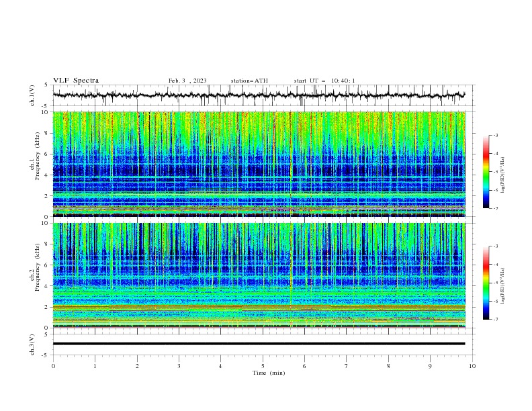The height and width of the screenshot is (411, 532).
Task: Click the "-3" tick of ch.1 colorbar
Action: click(x=495, y=135)
